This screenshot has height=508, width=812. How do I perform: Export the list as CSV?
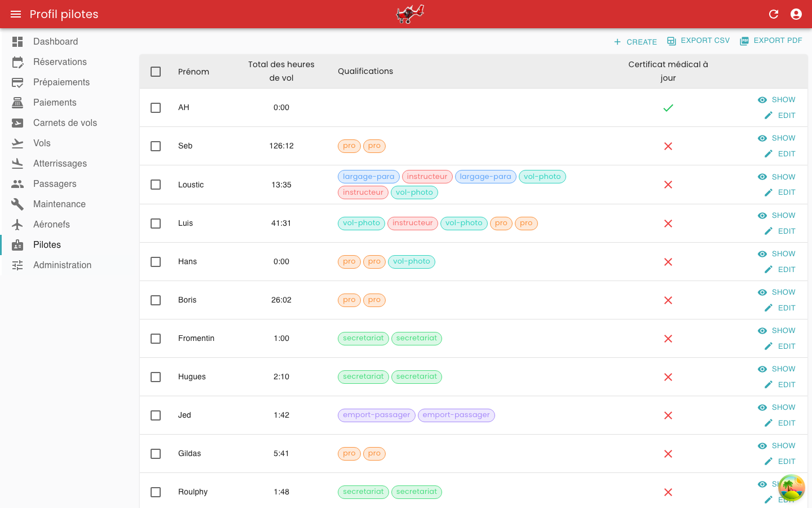(698, 41)
